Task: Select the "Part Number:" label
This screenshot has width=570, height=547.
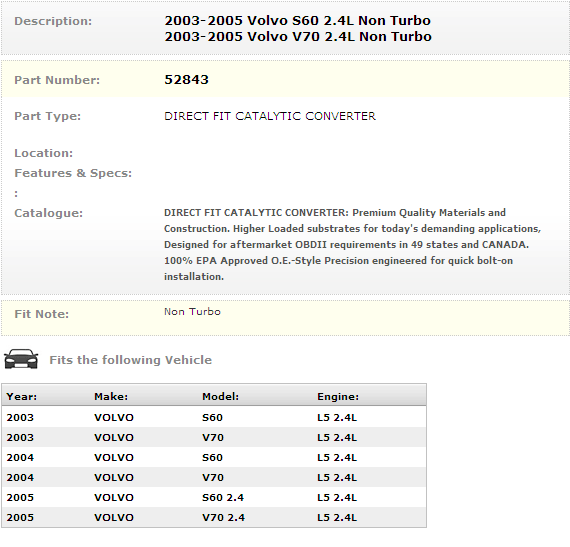Action: 57,80
